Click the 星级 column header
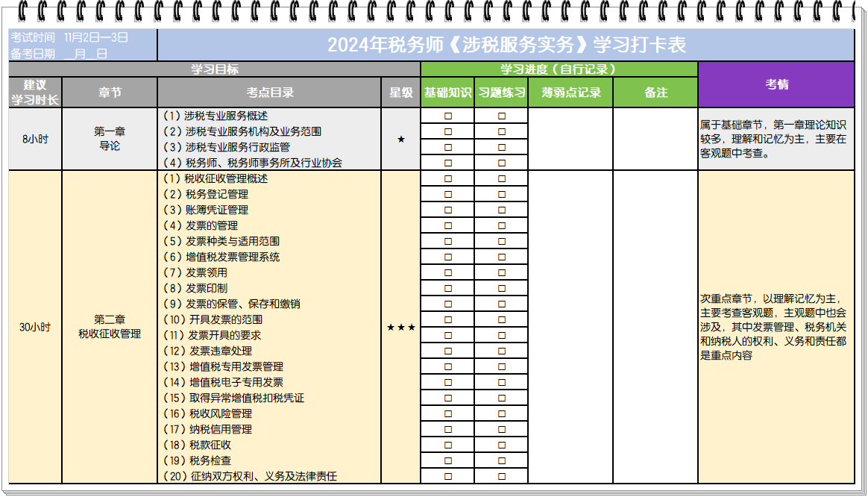868x497 pixels. (400, 92)
